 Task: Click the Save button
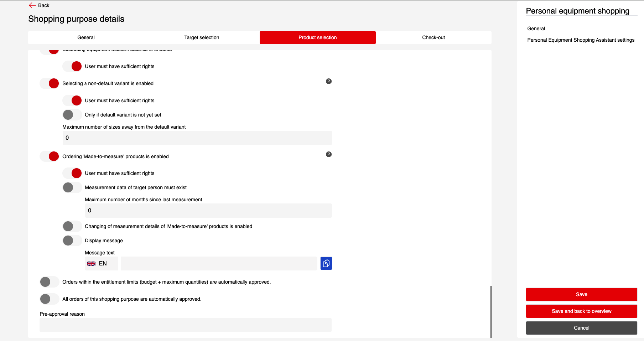tap(581, 294)
